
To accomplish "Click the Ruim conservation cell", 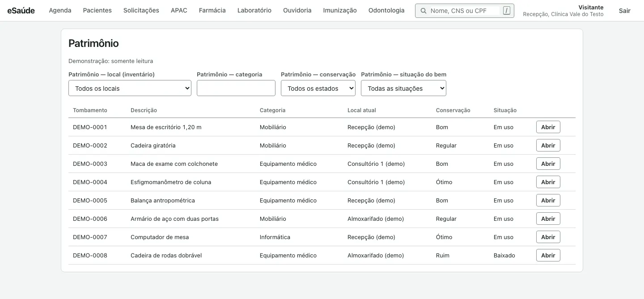I will click(x=443, y=255).
